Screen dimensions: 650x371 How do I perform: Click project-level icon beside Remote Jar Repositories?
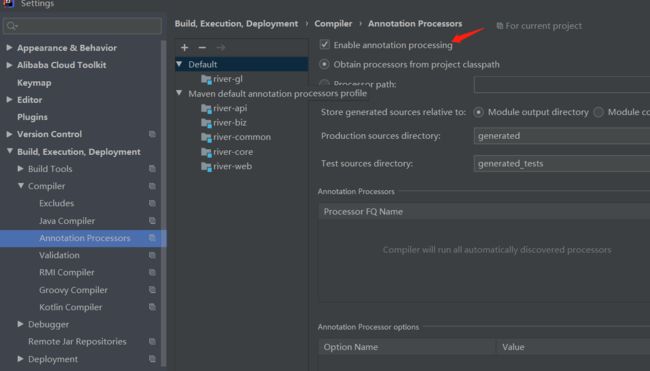click(152, 342)
